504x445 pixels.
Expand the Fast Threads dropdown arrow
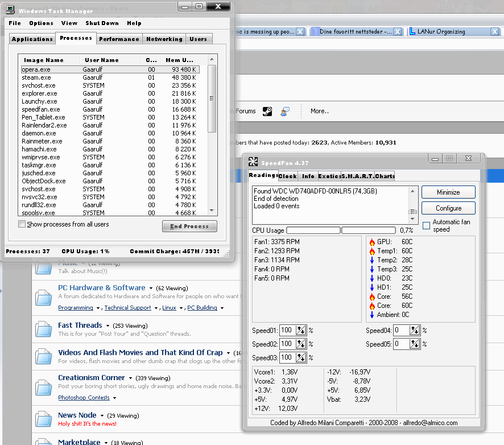(x=108, y=325)
